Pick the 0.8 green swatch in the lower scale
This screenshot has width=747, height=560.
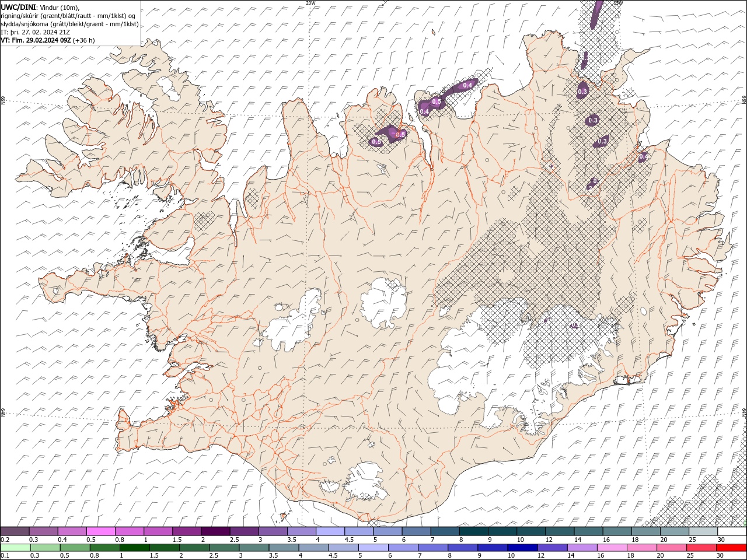[x=104, y=548]
